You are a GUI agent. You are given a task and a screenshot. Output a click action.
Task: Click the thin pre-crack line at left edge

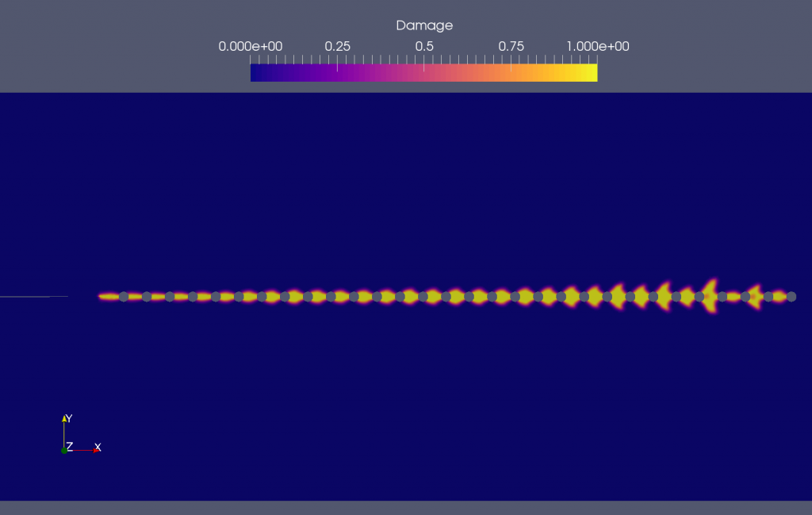click(32, 297)
